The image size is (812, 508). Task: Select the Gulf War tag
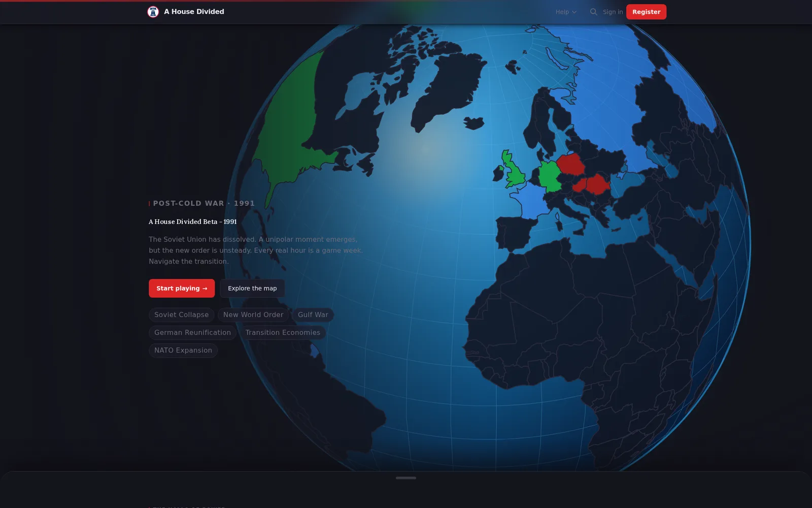point(313,315)
